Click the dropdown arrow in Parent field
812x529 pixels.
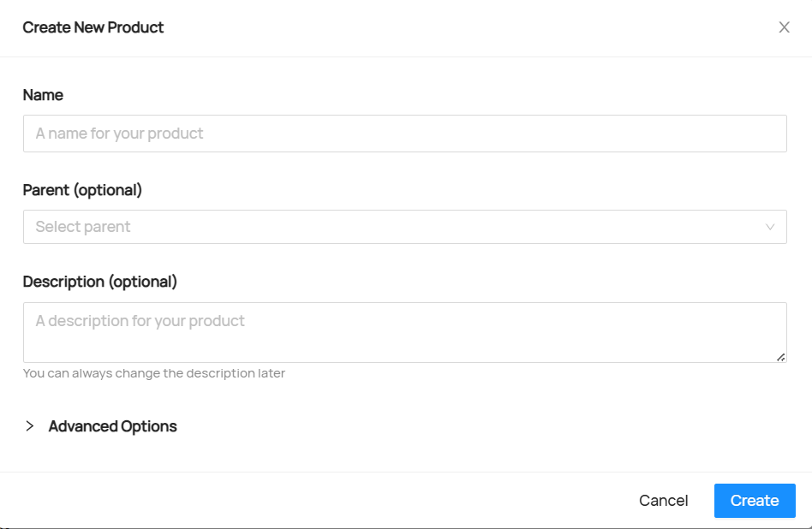pos(770,227)
